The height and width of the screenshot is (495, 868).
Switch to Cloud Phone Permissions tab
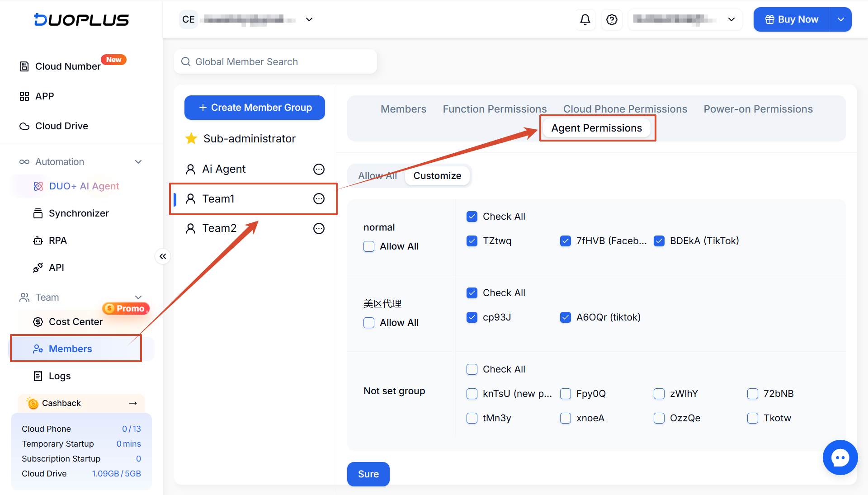(625, 109)
